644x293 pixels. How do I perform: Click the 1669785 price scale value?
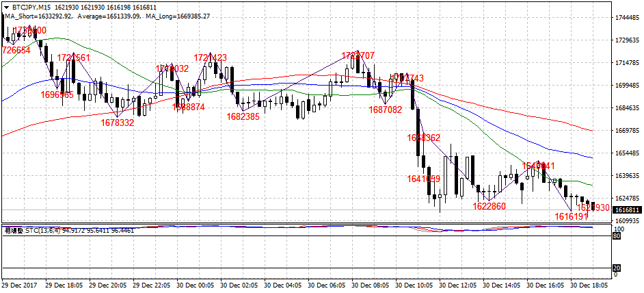pos(627,130)
